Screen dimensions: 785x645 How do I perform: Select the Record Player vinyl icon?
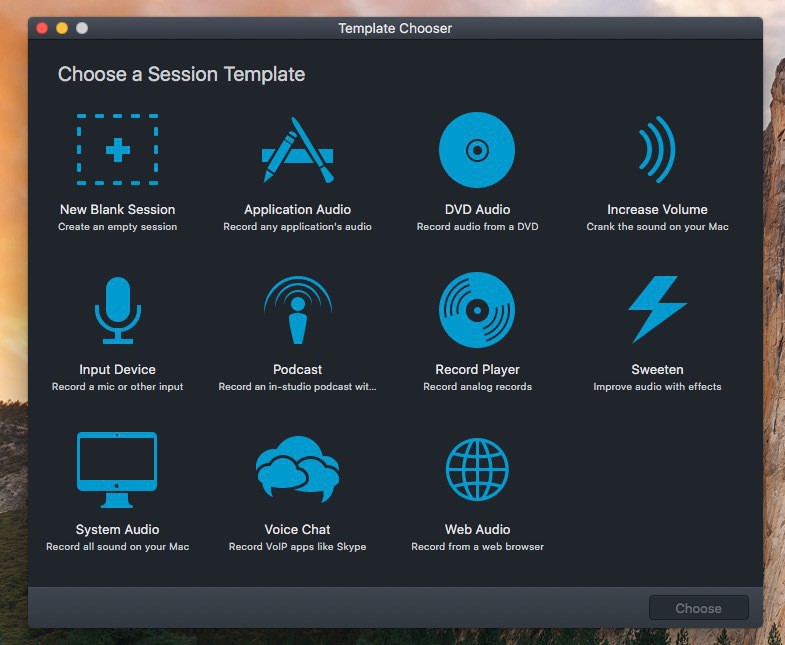pyautogui.click(x=477, y=309)
